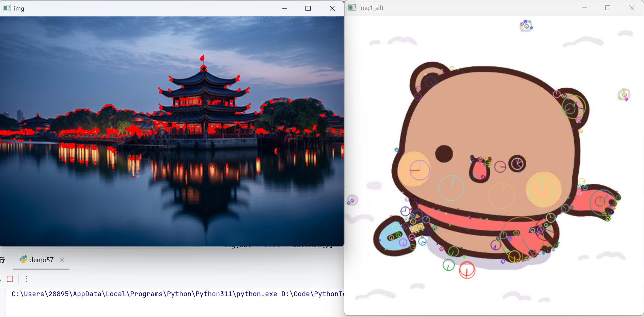Click the img1_sift window title icon
The height and width of the screenshot is (317, 644).
(352, 7)
